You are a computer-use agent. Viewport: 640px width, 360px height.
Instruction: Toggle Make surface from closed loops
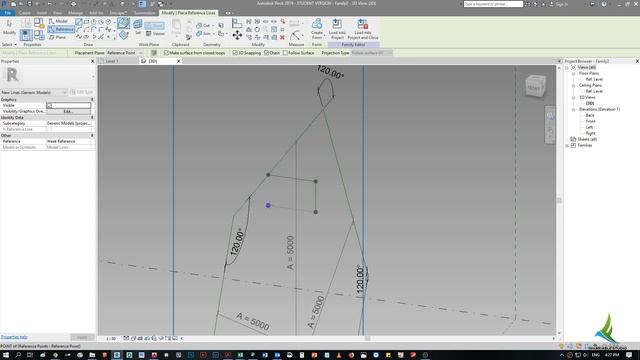click(166, 53)
